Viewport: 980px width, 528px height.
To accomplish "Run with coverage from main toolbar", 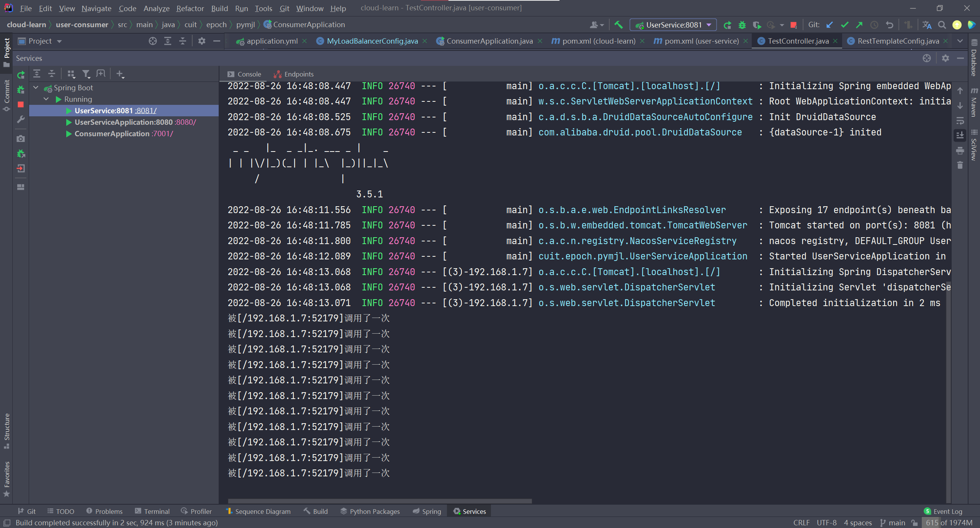I will click(x=757, y=25).
